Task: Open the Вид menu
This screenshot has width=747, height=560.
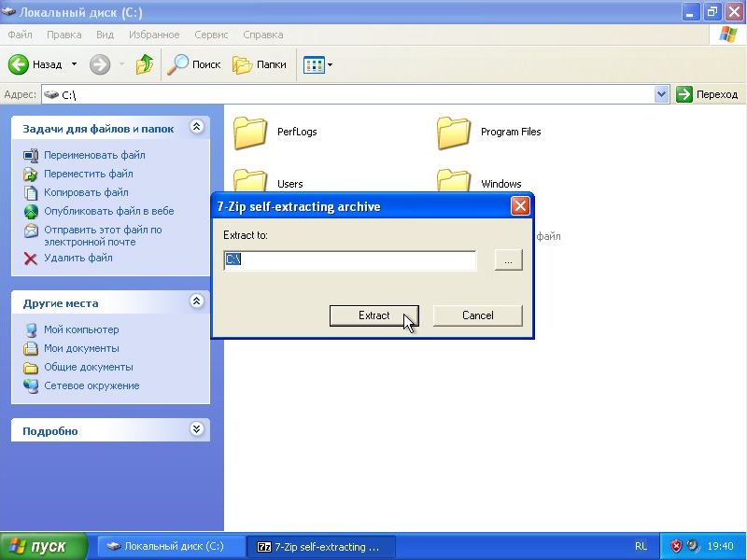Action: (x=105, y=35)
